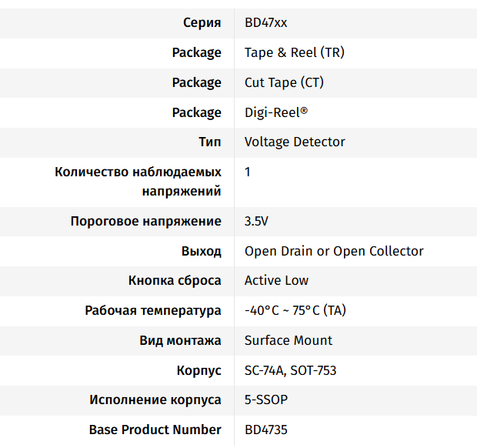
Task: Click the 3.5V threshold voltage value
Action: pyautogui.click(x=256, y=222)
